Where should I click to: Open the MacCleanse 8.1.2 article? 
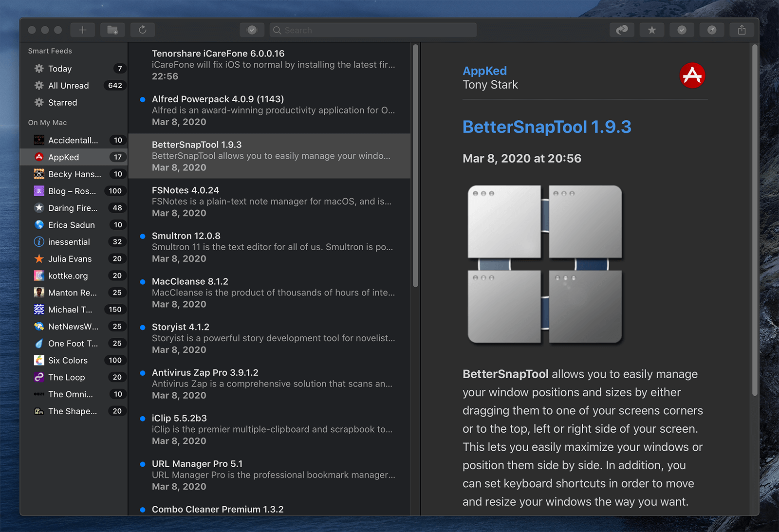(x=269, y=293)
